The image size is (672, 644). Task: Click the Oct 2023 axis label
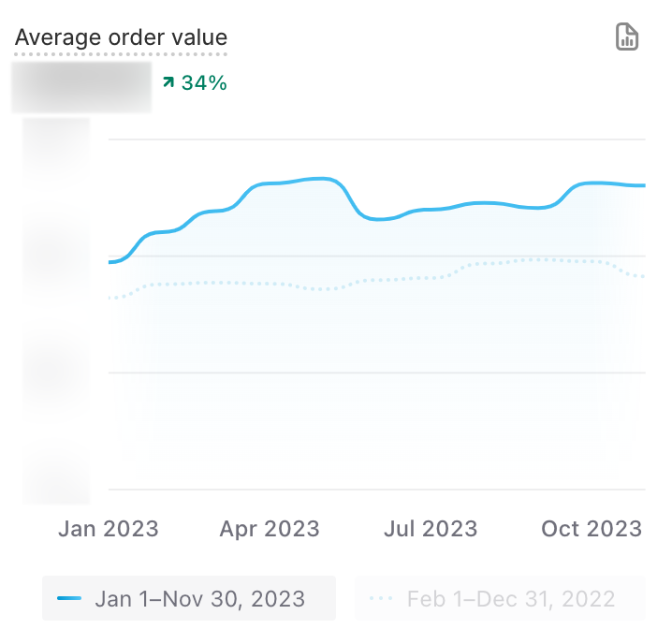click(x=592, y=529)
